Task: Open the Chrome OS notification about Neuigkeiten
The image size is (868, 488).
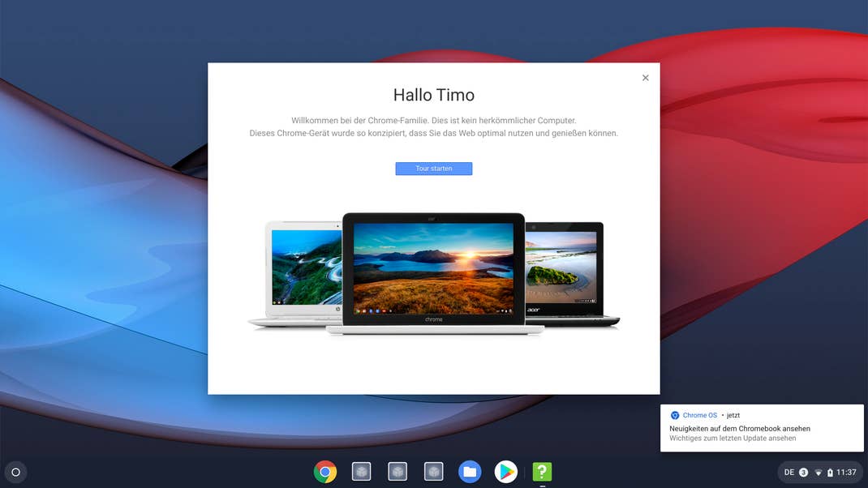Action: coord(762,428)
